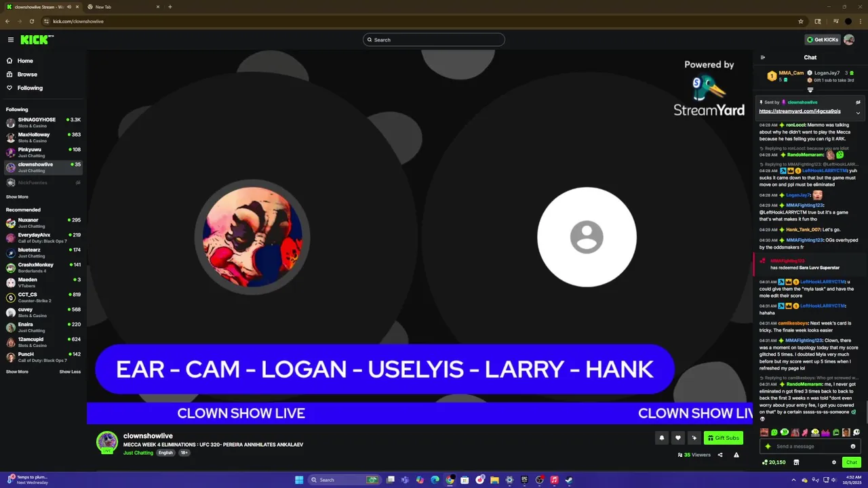Open MaxHolloway channel in Following
Image resolution: width=868 pixels, height=488 pixels.
[43, 137]
